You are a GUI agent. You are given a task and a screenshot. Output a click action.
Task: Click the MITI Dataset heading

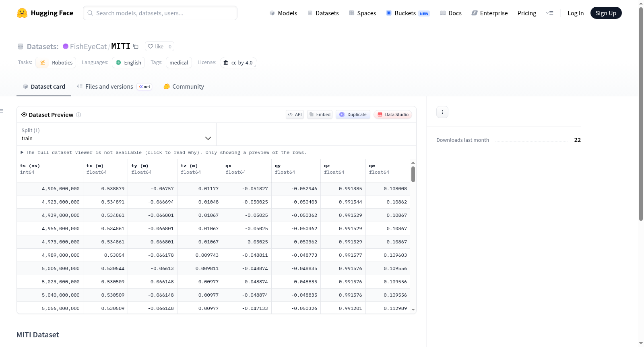click(x=38, y=335)
